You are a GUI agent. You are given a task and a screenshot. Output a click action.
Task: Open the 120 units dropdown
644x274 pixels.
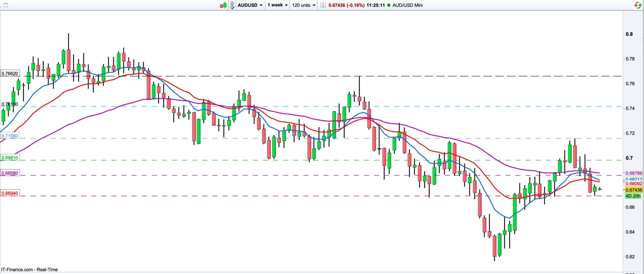[304, 5]
